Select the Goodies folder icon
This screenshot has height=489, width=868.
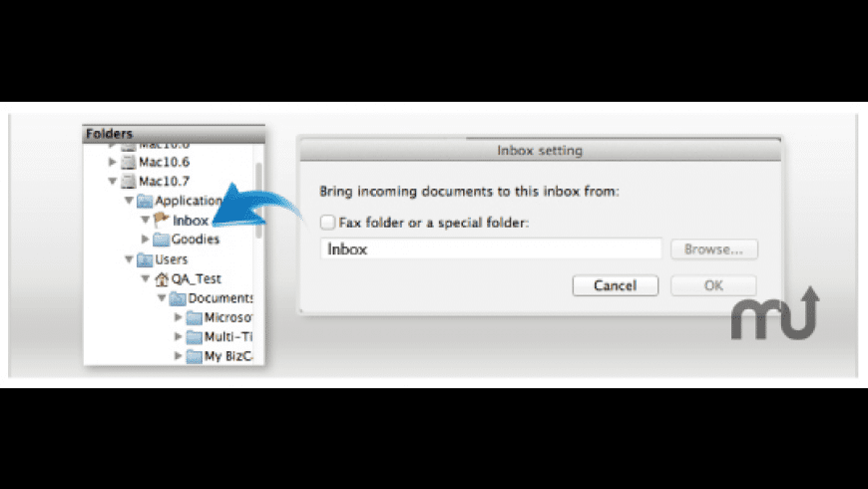point(161,240)
